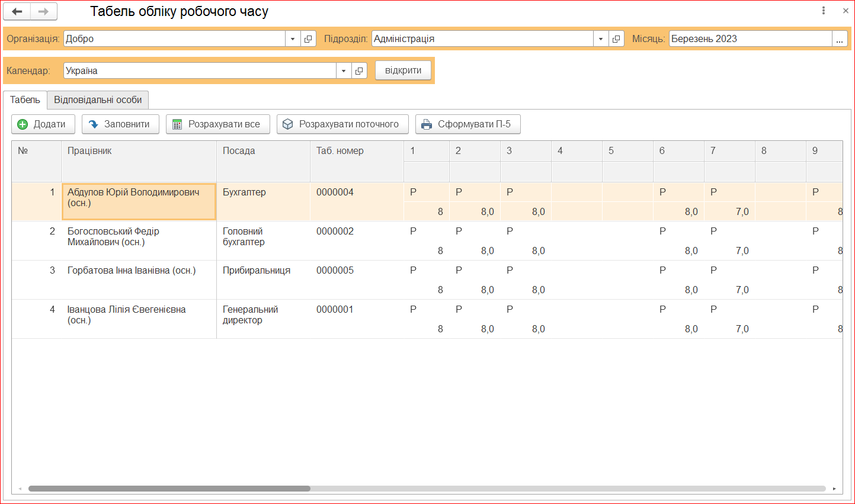Click Сформувати П-5 button

[468, 124]
